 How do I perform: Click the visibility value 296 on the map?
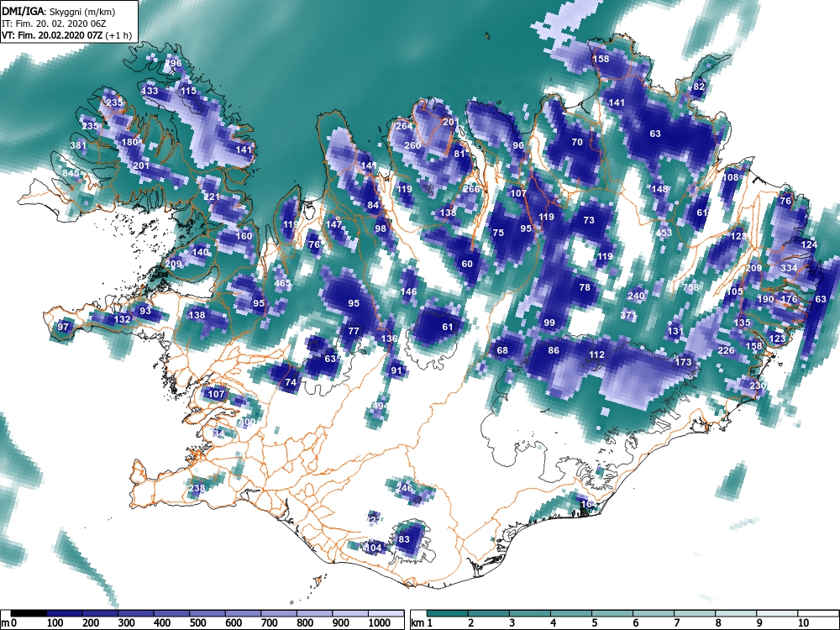point(173,63)
